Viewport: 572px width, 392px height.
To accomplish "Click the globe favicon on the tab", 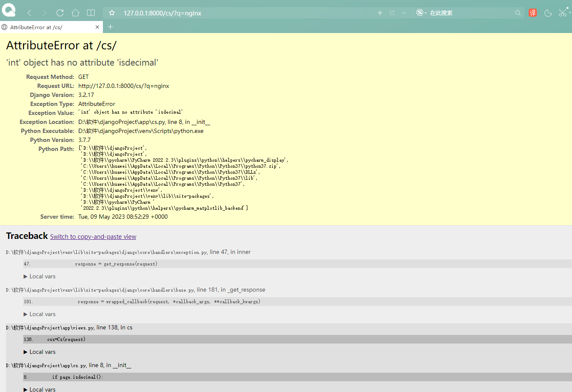I will (x=5, y=27).
